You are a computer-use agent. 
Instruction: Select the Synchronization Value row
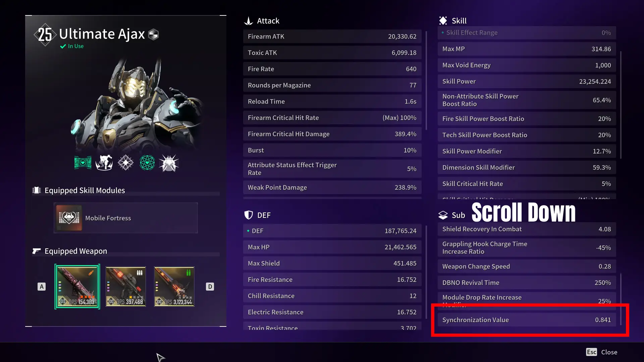[527, 320]
